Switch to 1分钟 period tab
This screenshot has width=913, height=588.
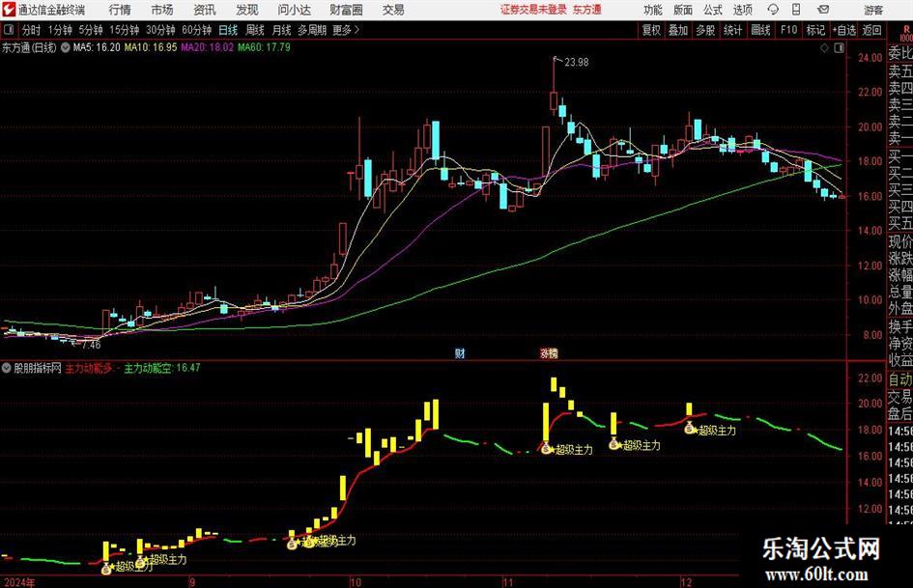click(x=60, y=30)
